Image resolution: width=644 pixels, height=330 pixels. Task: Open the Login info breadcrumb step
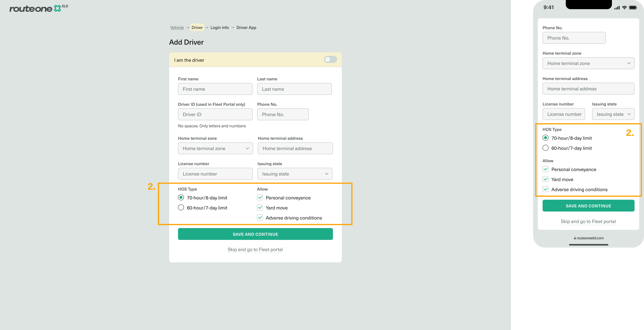click(220, 27)
